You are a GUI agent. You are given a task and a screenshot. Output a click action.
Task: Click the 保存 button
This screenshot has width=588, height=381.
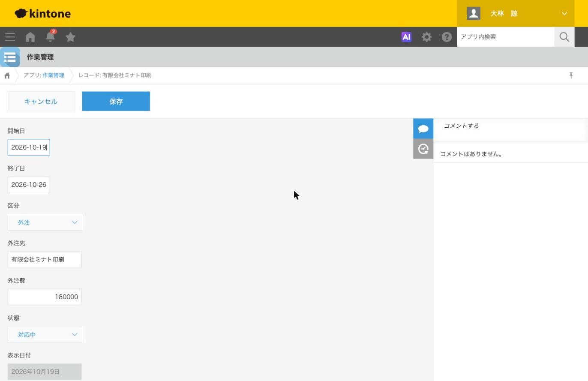[x=116, y=101]
